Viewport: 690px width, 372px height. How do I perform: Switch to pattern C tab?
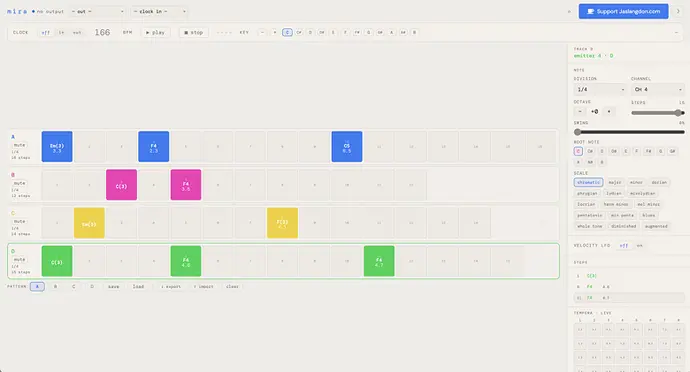pos(73,287)
